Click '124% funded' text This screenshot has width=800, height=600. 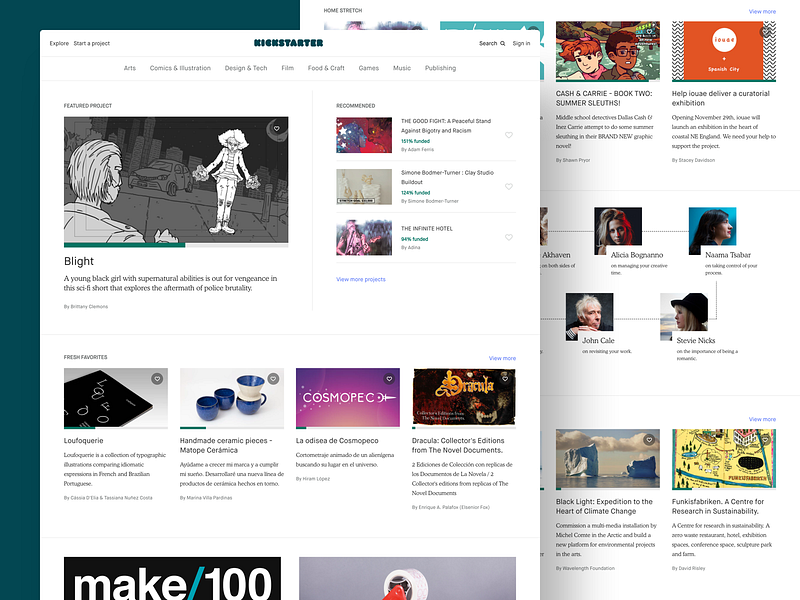(x=415, y=193)
